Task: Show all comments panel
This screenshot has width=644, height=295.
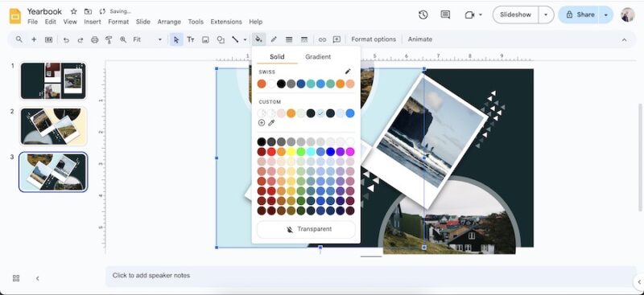Action: [x=445, y=14]
